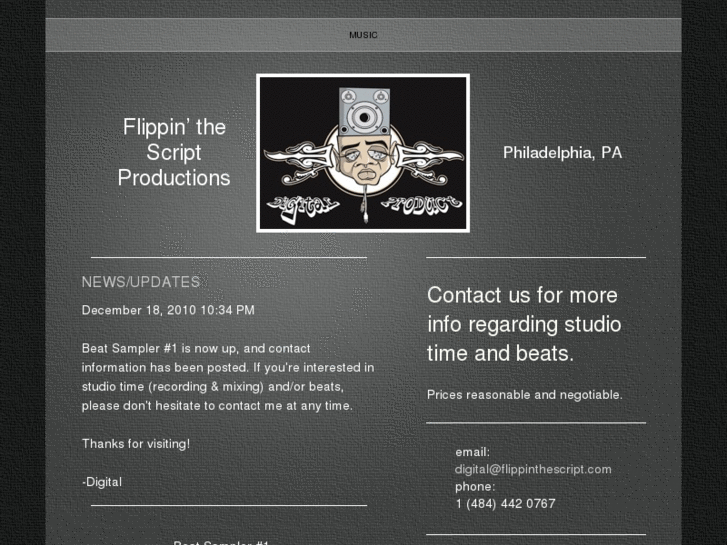
Task: Click the 'Flippin' the Script Productions' title
Action: 174,153
